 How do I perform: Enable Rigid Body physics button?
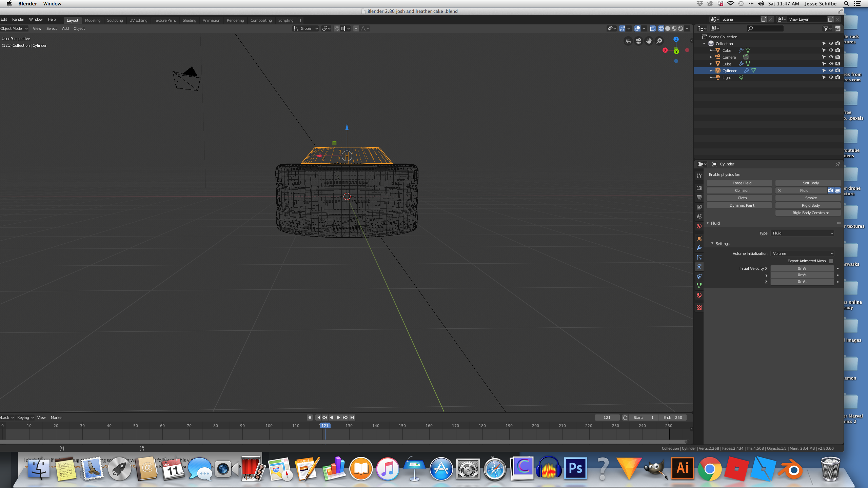pyautogui.click(x=810, y=205)
